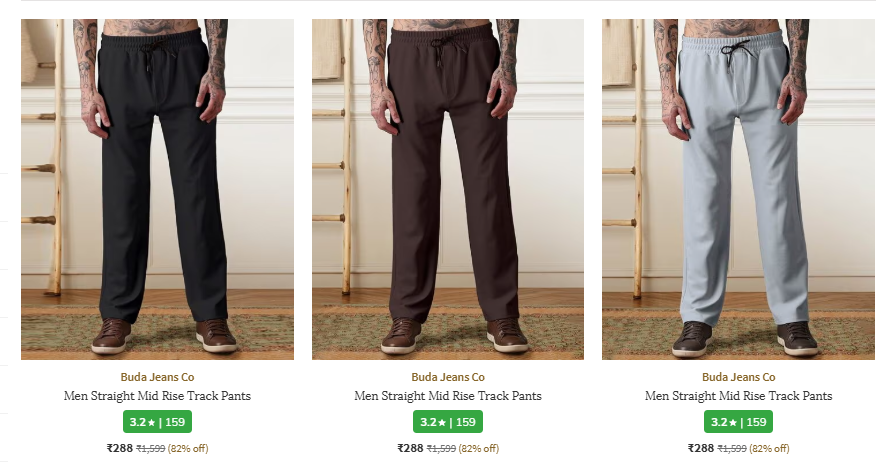This screenshot has height=472, width=882.
Task: Click the 159 review count for brown pants
Action: [467, 422]
